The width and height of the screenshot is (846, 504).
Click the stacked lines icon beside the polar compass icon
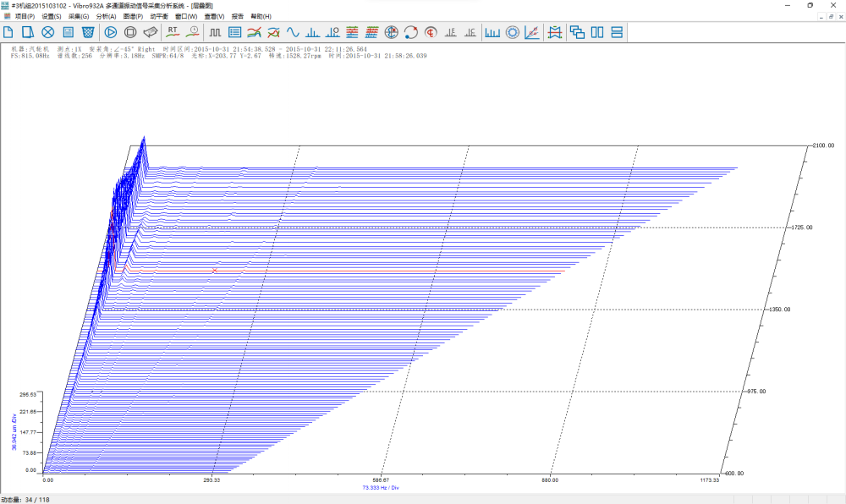click(371, 32)
